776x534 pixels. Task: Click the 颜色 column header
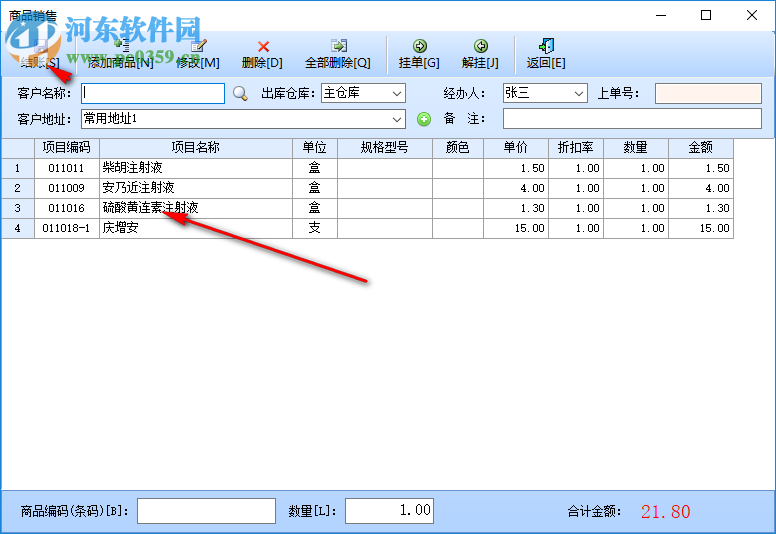[x=458, y=148]
